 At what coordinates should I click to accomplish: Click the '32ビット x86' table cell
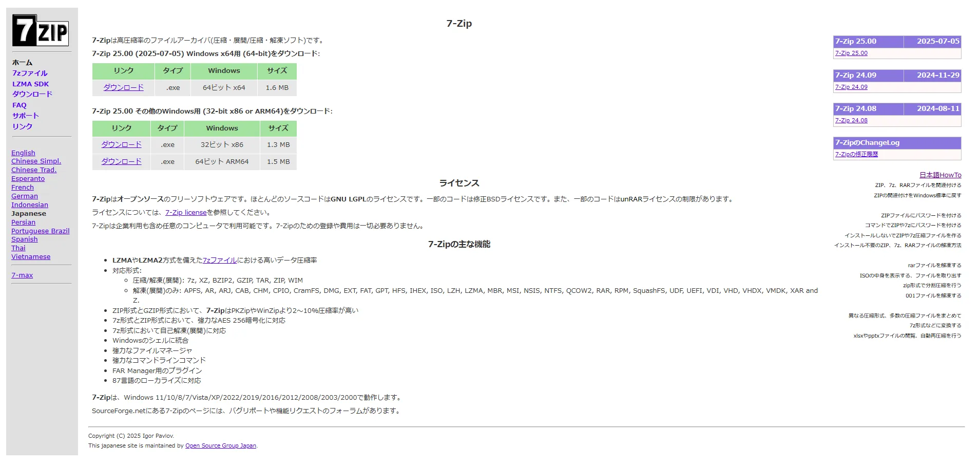tap(222, 144)
